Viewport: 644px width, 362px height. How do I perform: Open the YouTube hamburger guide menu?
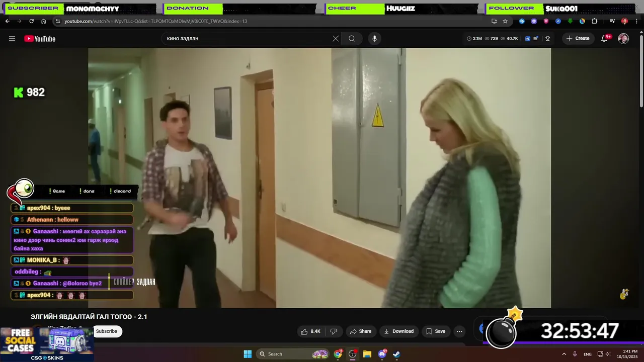pos(12,39)
